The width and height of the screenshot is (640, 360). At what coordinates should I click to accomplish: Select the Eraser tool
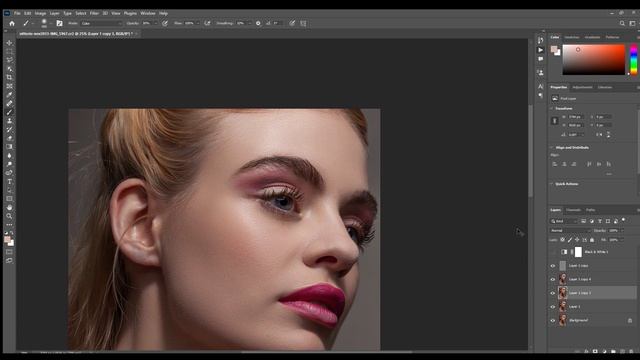click(x=9, y=138)
